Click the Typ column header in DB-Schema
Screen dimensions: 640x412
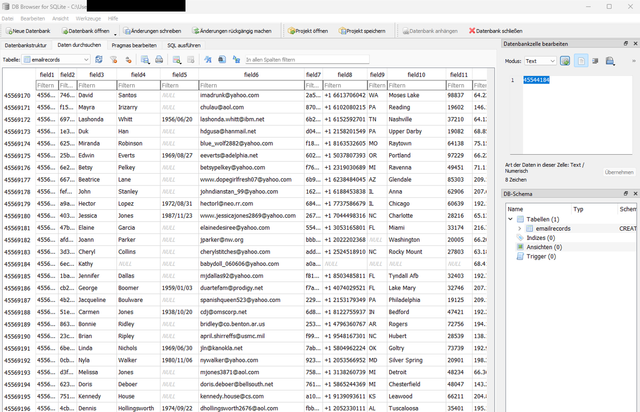point(578,209)
